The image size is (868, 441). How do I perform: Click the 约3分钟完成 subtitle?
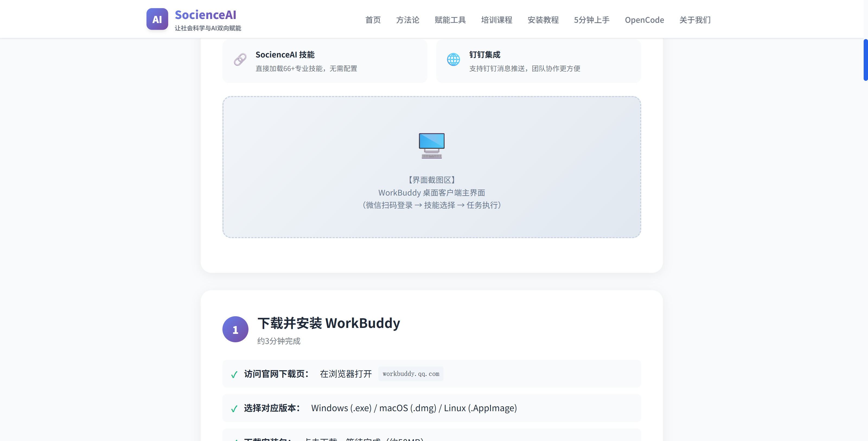click(279, 341)
